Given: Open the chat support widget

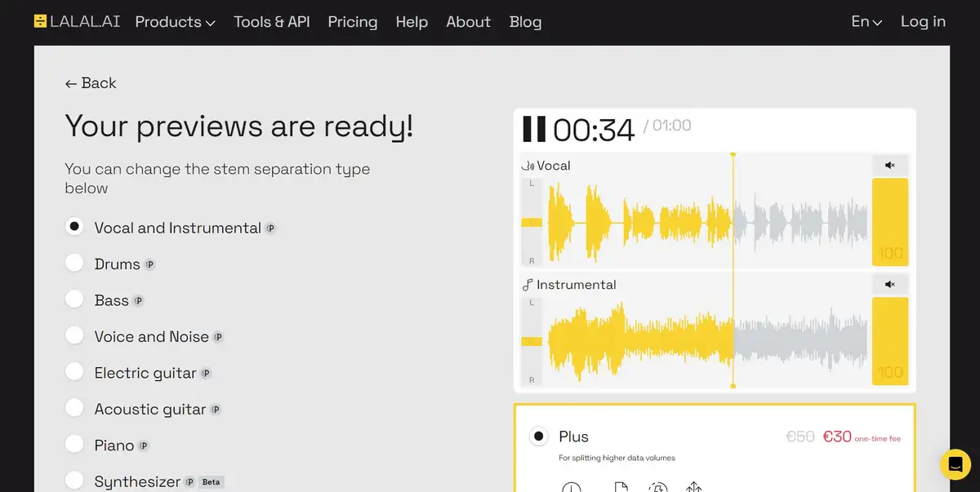Looking at the screenshot, I should coord(955,464).
